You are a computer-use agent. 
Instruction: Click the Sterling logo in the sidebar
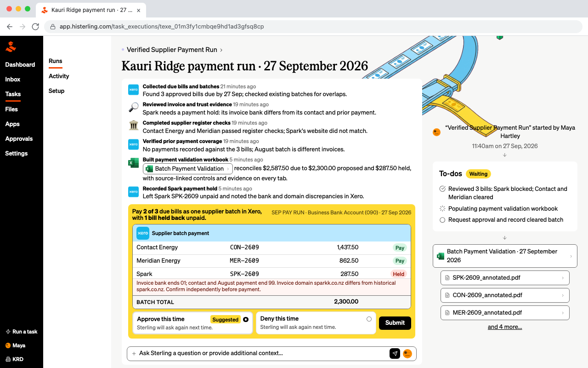tap(11, 46)
